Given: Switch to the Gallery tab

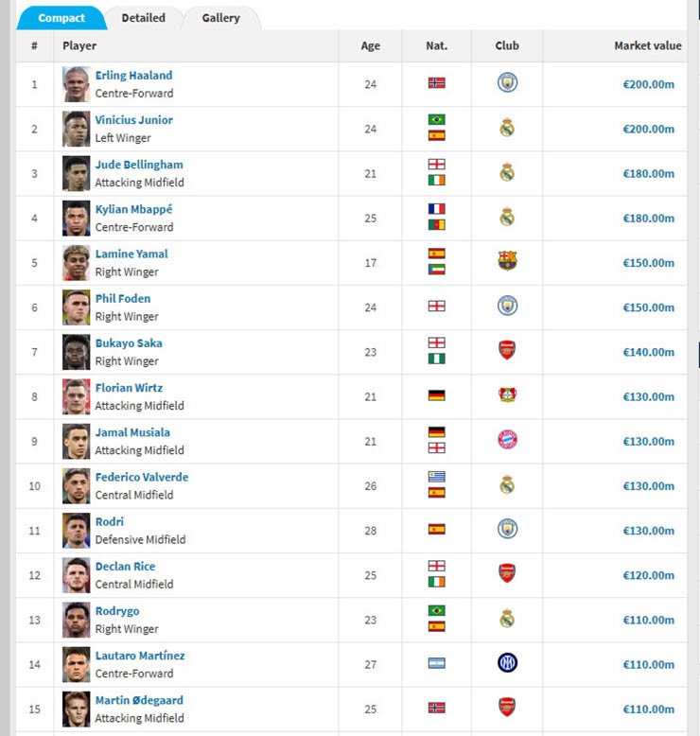Looking at the screenshot, I should pos(220,18).
